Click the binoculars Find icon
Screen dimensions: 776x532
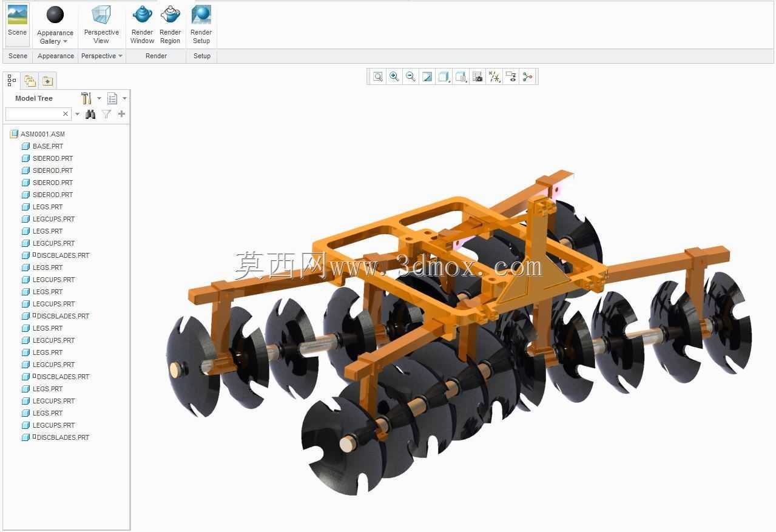pyautogui.click(x=90, y=114)
